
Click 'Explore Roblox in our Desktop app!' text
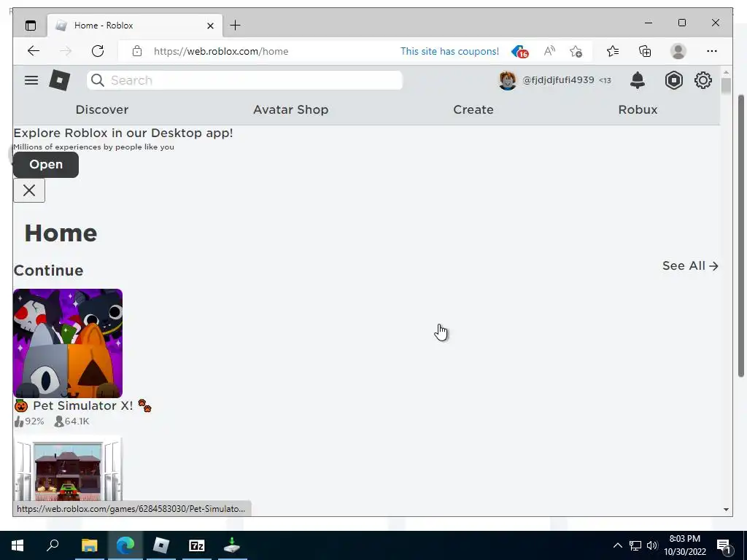click(x=123, y=133)
